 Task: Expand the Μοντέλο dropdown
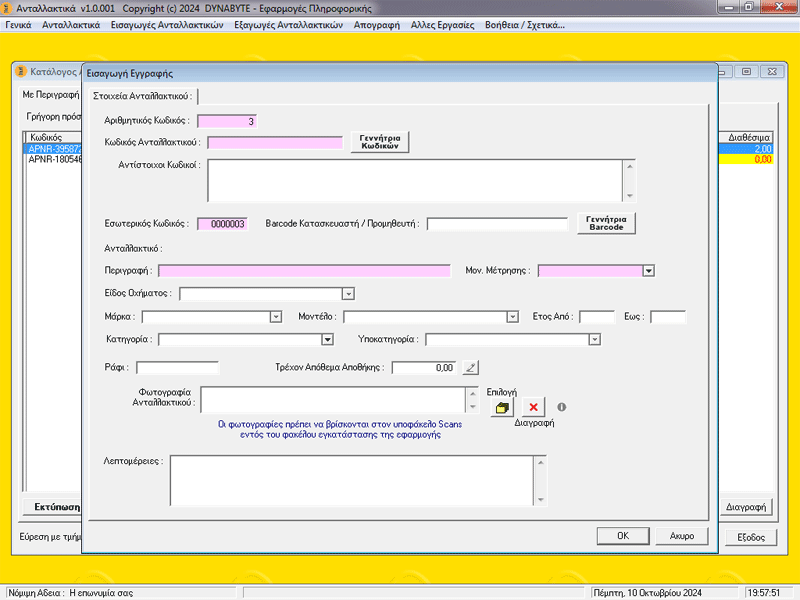pos(512,317)
